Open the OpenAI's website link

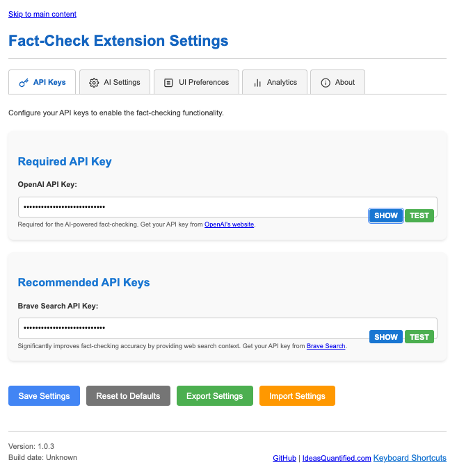coord(229,224)
